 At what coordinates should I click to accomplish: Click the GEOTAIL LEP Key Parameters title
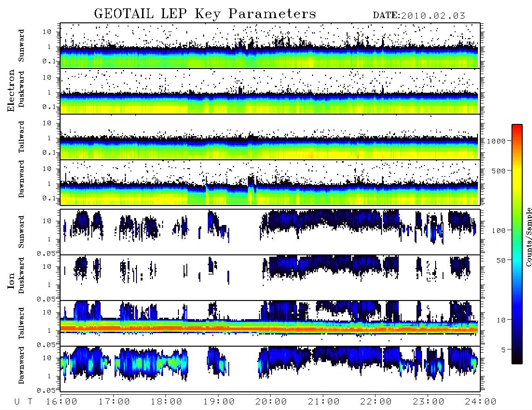tap(205, 14)
